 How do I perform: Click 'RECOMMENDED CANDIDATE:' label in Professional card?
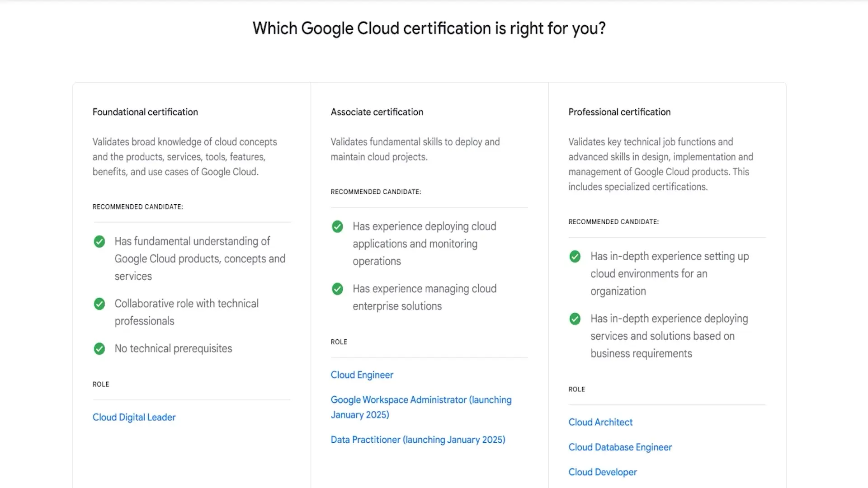(613, 221)
